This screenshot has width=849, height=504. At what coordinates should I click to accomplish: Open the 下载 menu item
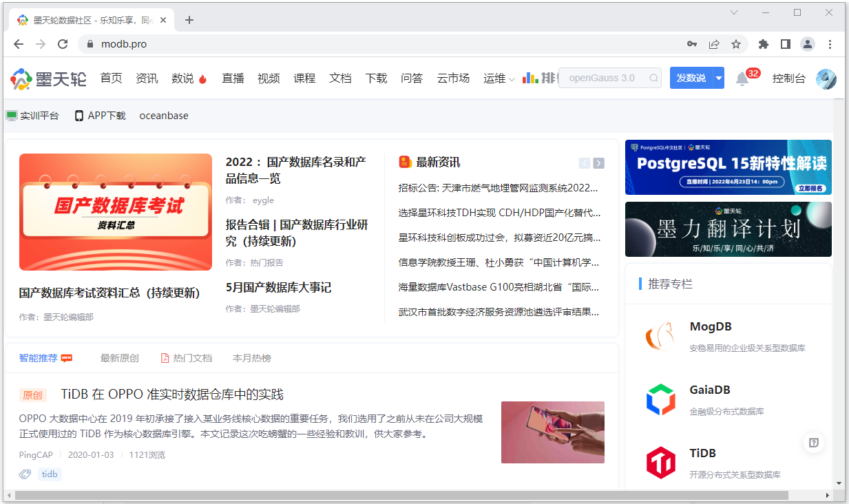376,78
